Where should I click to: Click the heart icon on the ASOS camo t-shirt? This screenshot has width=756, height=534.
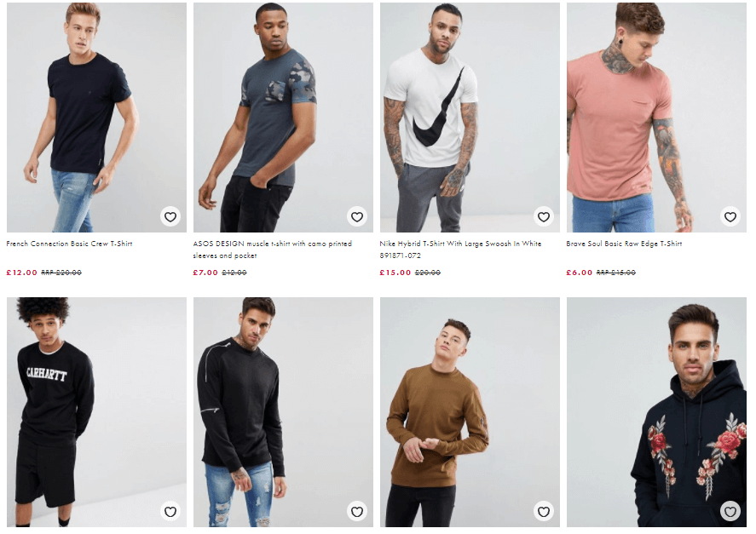356,217
